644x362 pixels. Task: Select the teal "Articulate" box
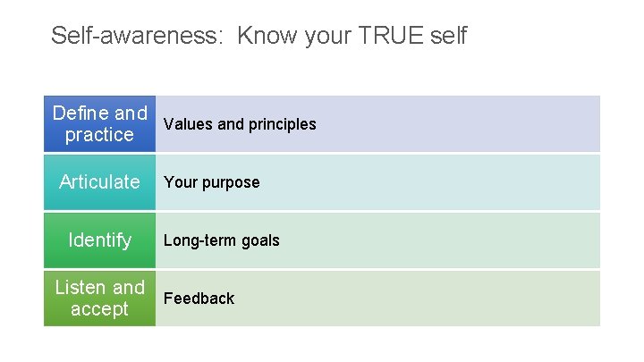pyautogui.click(x=99, y=182)
